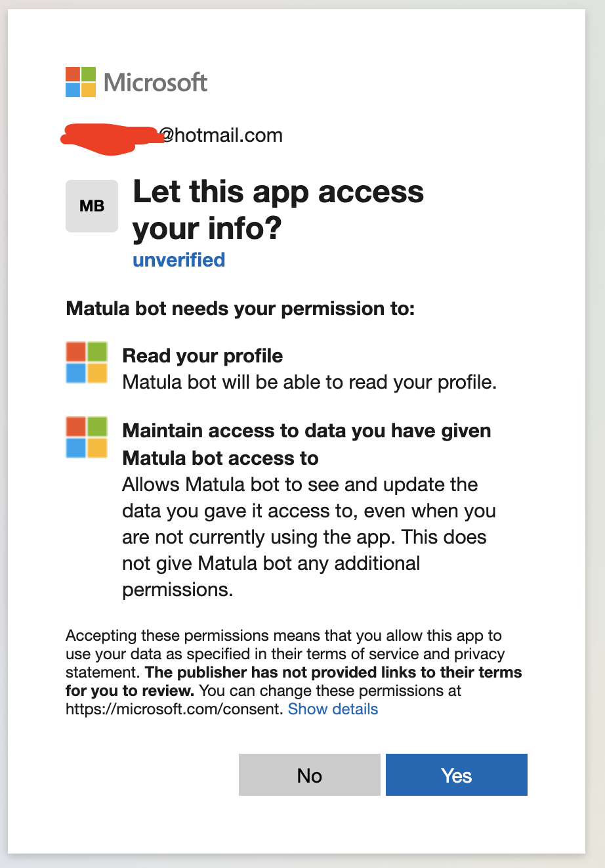Accept the permissions with the Yes button
Screen dimensions: 605x868
456,775
